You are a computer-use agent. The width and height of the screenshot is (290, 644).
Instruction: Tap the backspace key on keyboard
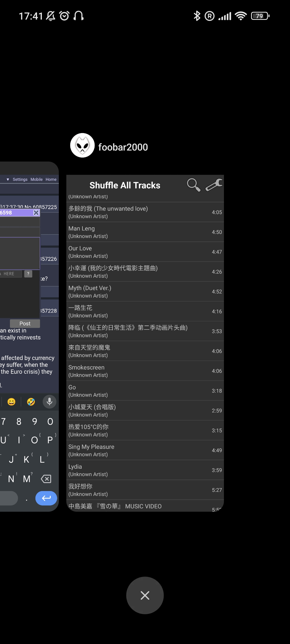coord(46,479)
